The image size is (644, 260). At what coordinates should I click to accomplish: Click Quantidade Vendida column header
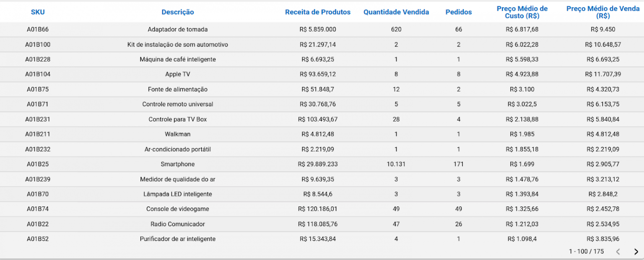pos(396,12)
